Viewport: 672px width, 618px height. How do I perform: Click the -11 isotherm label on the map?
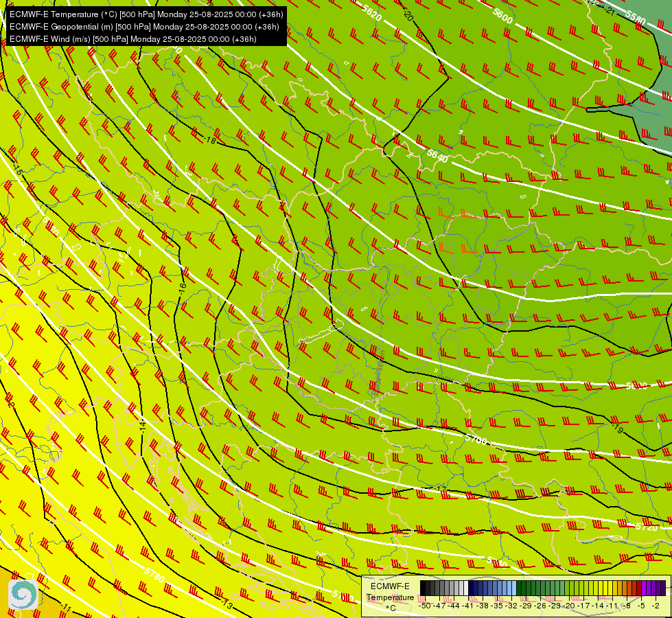(65, 607)
